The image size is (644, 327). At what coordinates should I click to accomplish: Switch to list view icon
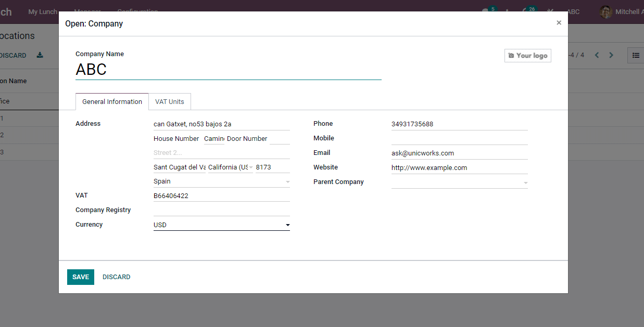[x=636, y=55]
